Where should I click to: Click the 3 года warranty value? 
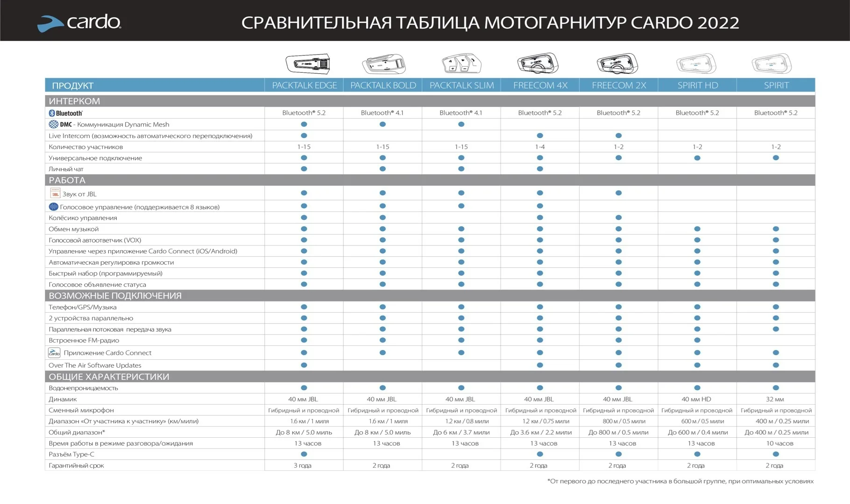pos(302,465)
